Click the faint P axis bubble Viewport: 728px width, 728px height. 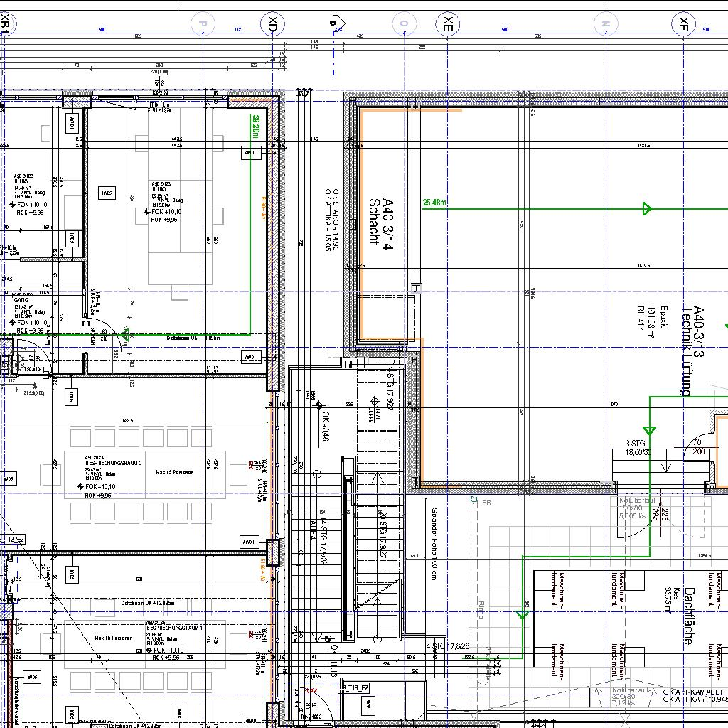coord(203,23)
